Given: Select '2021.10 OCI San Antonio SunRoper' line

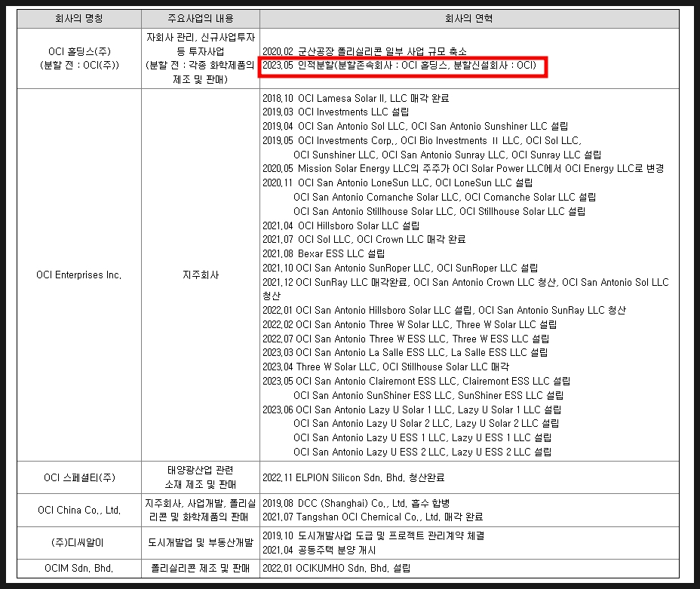Looking at the screenshot, I should (400, 268).
